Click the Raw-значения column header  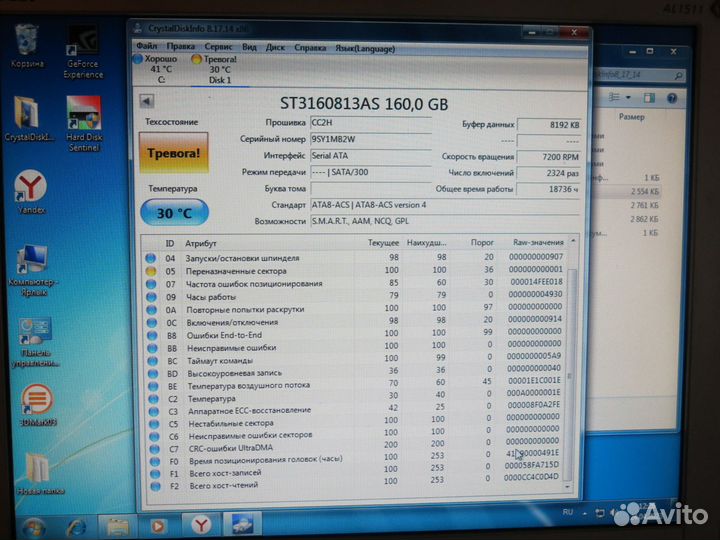pyautogui.click(x=538, y=242)
